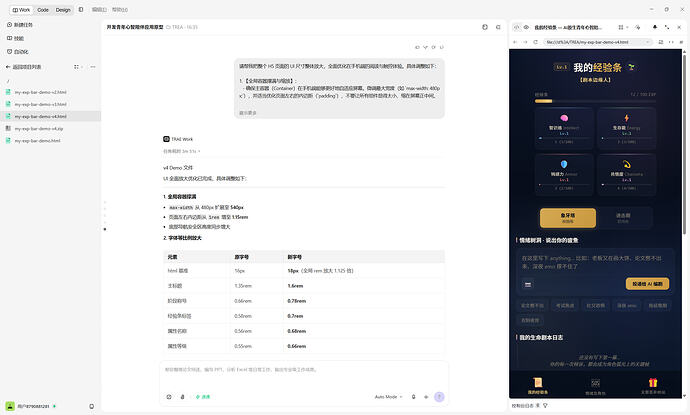The width and height of the screenshot is (690, 415).
Task: Click the sprout icon beside page title
Action: [631, 67]
